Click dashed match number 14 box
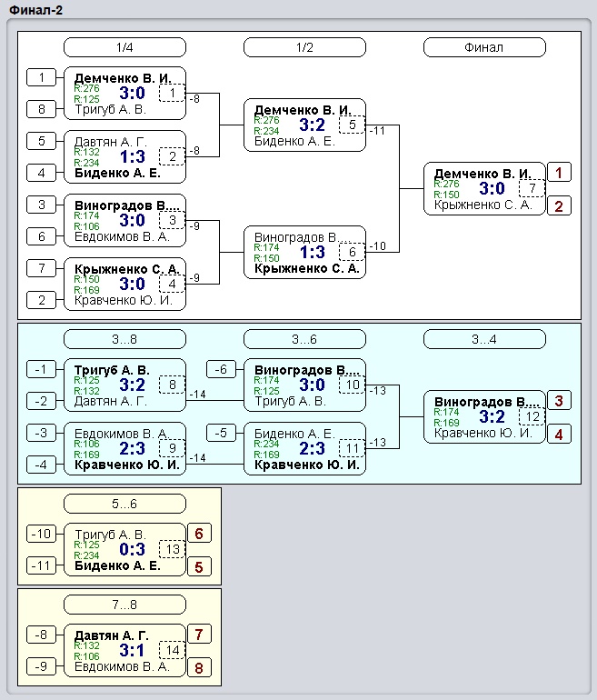The width and height of the screenshot is (597, 700). [x=173, y=650]
